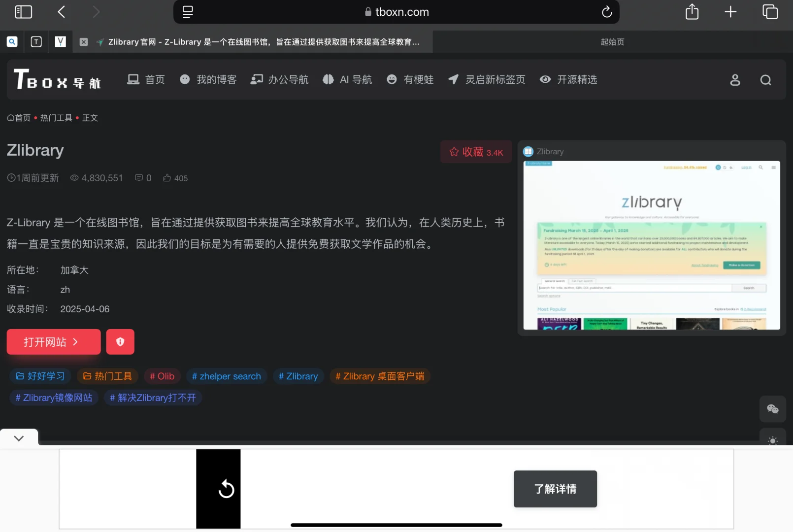Click the 2025-04-06 收录时间 value
Screen dimensions: 793x532
pyautogui.click(x=85, y=309)
